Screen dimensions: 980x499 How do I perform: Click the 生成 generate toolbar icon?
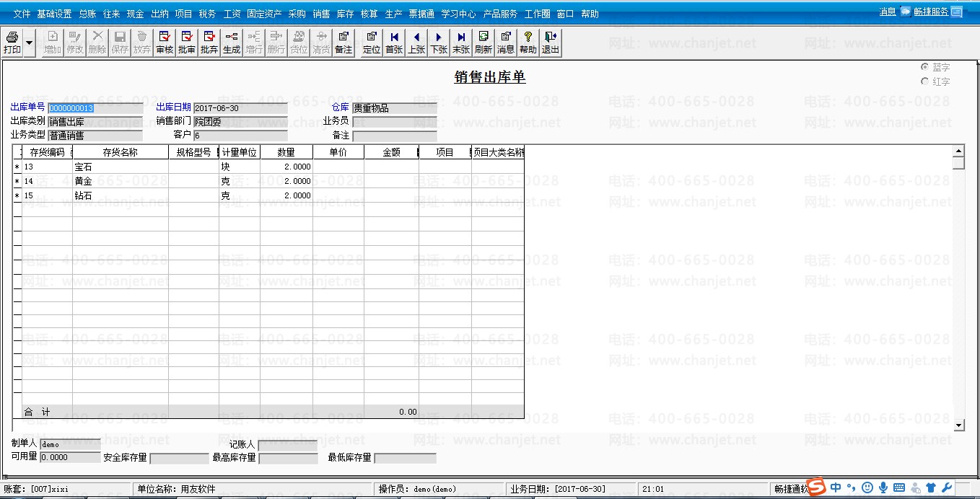pos(232,43)
